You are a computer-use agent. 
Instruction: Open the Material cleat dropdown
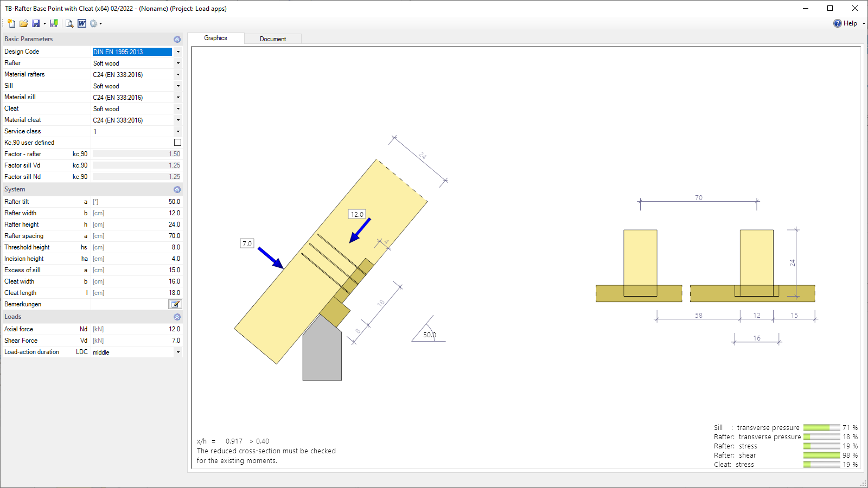pos(178,120)
